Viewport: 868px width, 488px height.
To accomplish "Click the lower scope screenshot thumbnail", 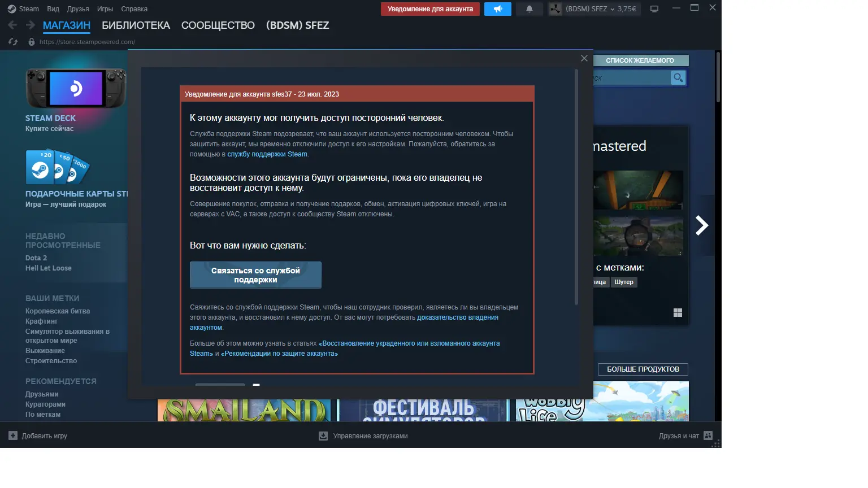I will [x=639, y=236].
